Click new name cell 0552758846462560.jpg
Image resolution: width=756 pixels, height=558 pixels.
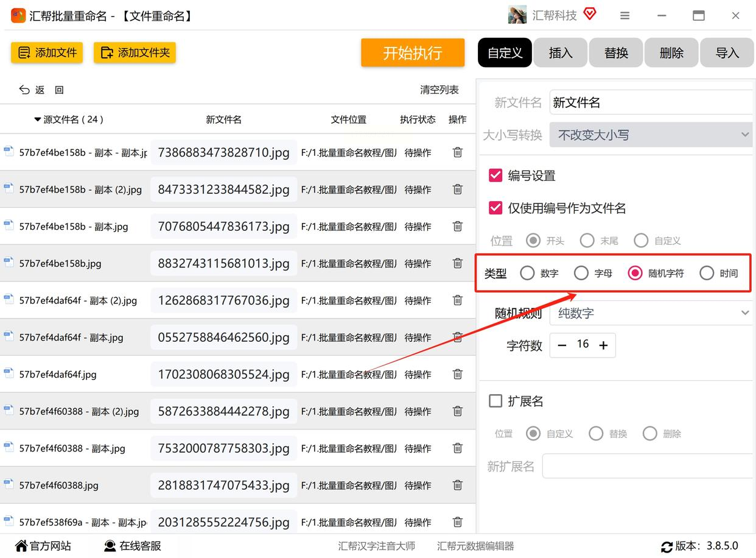[x=223, y=337]
